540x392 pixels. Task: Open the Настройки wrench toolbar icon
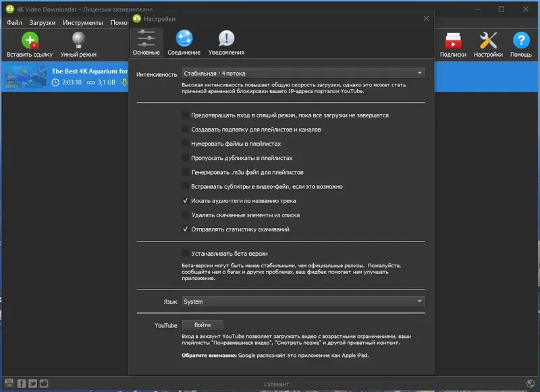pyautogui.click(x=488, y=40)
